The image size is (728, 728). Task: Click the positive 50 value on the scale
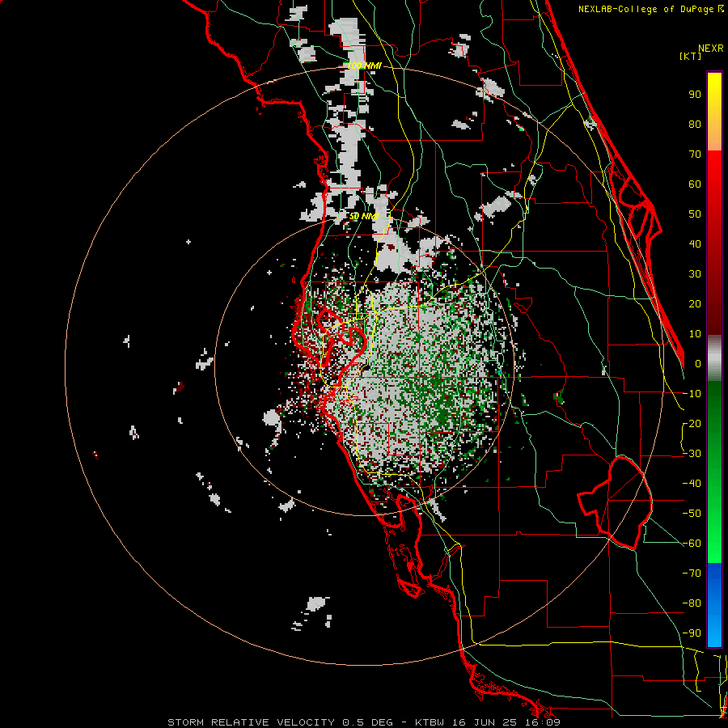pyautogui.click(x=695, y=214)
